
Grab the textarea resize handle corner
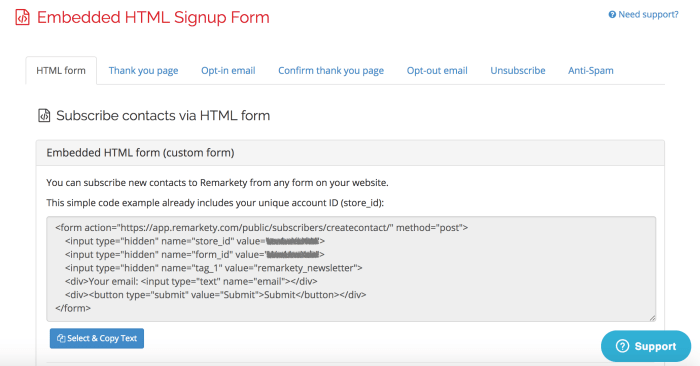652,318
